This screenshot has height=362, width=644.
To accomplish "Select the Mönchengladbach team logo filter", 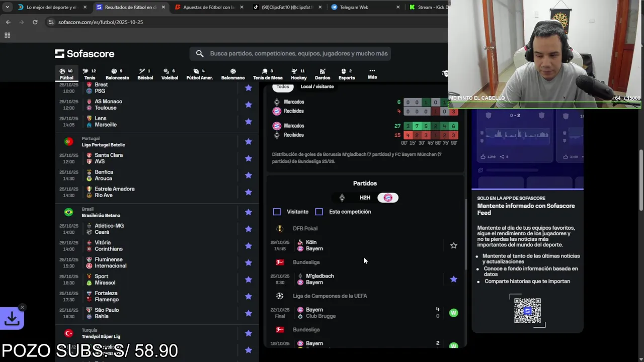I will (342, 198).
